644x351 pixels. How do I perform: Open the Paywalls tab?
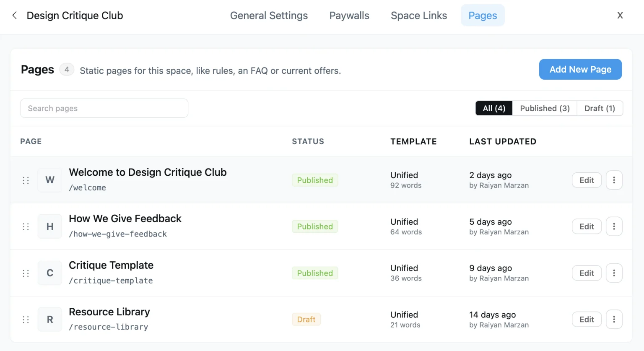click(x=349, y=16)
